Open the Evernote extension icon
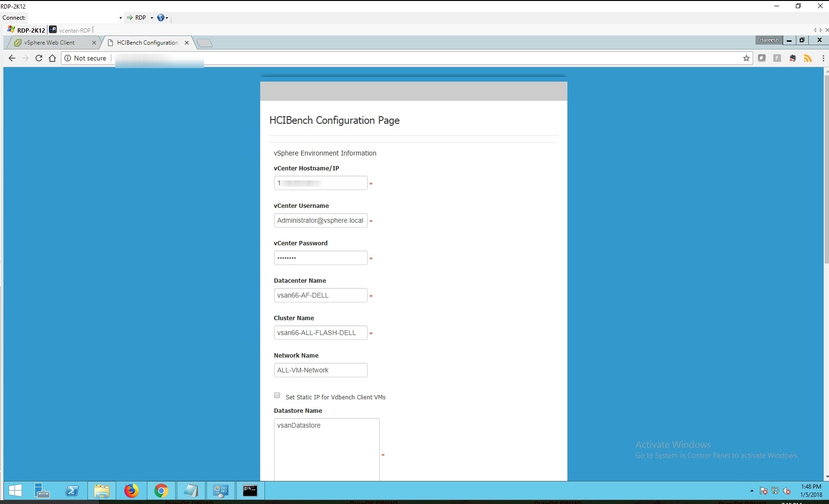Image resolution: width=829 pixels, height=504 pixels. click(792, 58)
